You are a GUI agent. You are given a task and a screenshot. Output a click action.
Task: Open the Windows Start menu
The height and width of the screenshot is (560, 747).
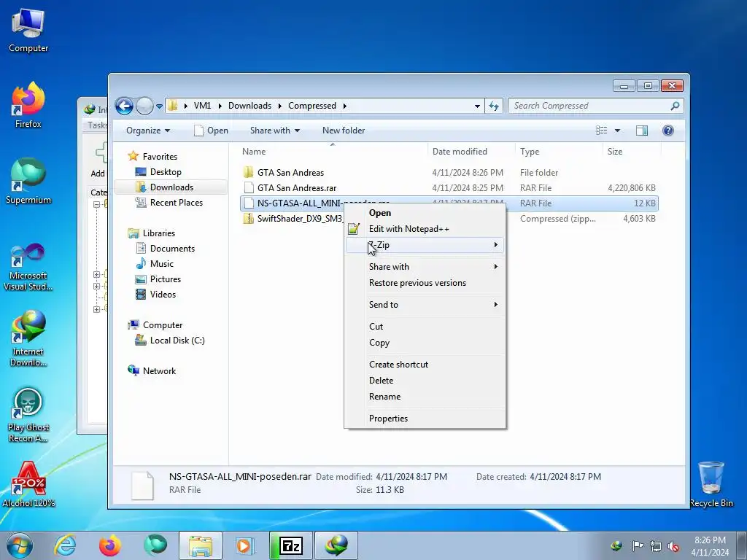(x=20, y=545)
